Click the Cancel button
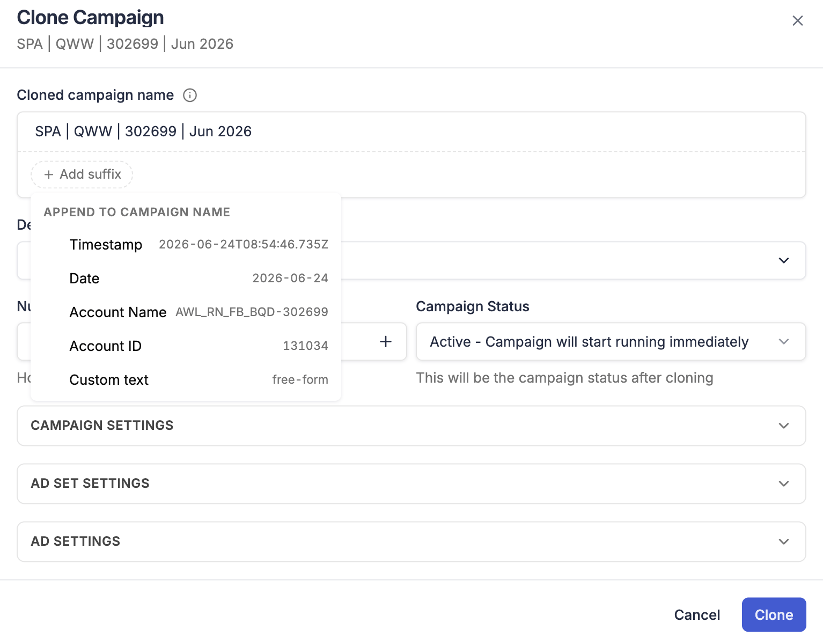Viewport: 823px width, 644px height. click(697, 615)
